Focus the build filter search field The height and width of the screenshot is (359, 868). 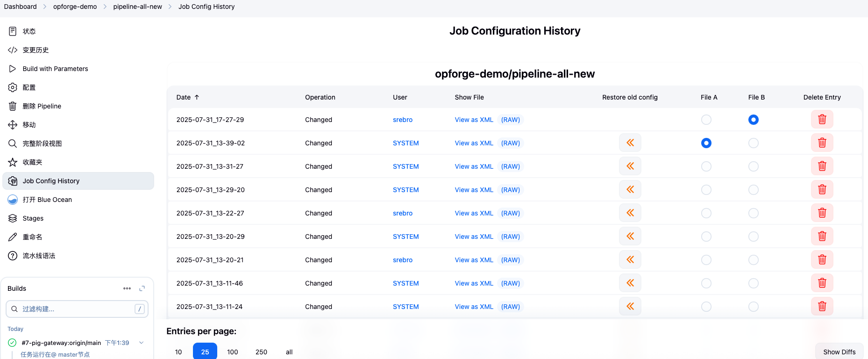point(77,309)
